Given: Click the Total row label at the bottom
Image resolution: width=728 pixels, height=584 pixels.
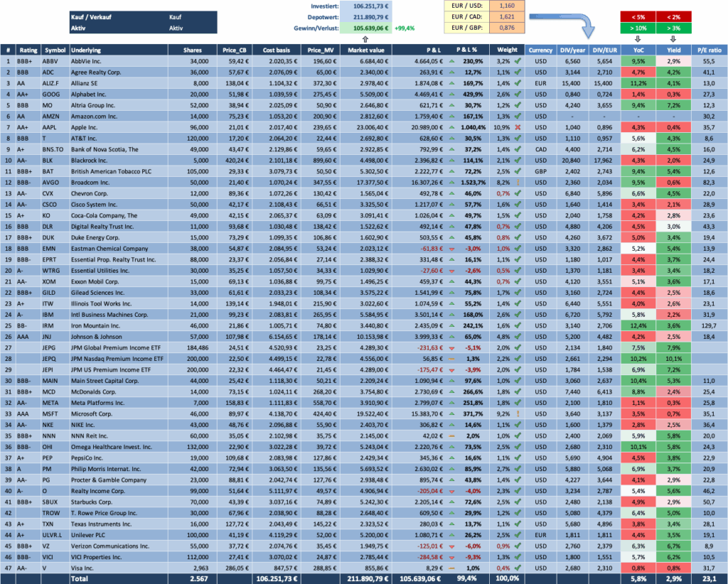Looking at the screenshot, I should coord(82,578).
